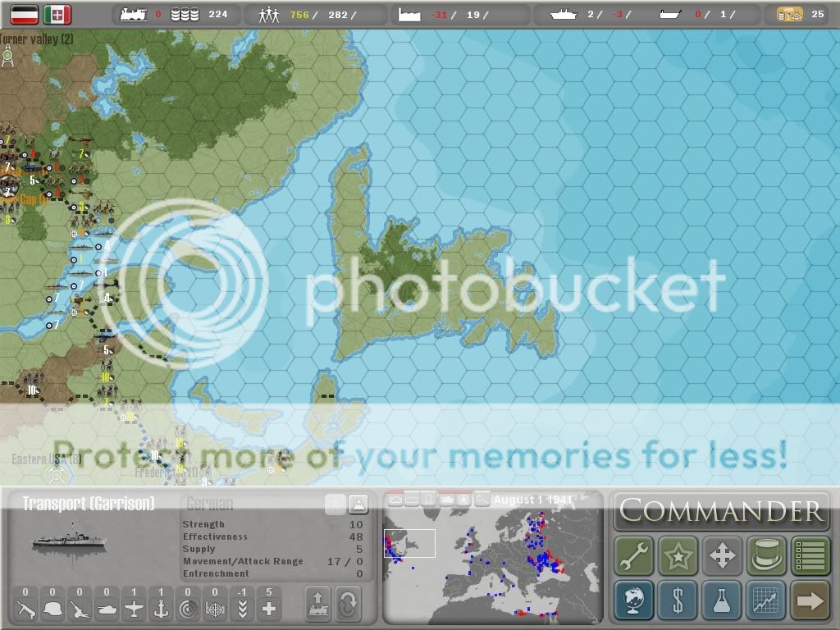Image resolution: width=840 pixels, height=630 pixels.
Task: Open the statistics graph button
Action: (x=767, y=600)
